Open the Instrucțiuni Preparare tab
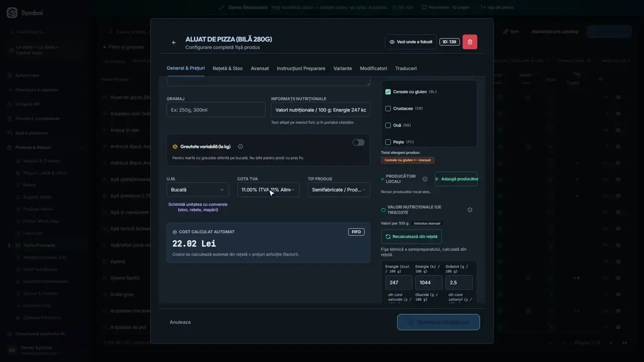The image size is (644, 362). [301, 68]
